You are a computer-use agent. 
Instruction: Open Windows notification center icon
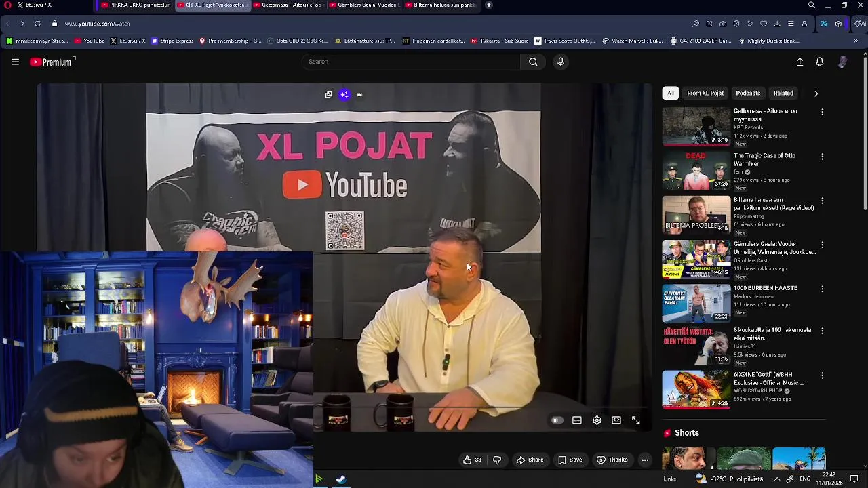pos(854,479)
